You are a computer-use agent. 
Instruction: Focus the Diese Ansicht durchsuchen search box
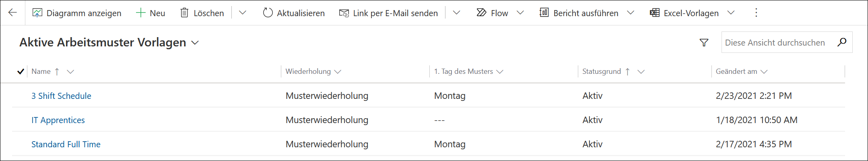[x=779, y=42]
